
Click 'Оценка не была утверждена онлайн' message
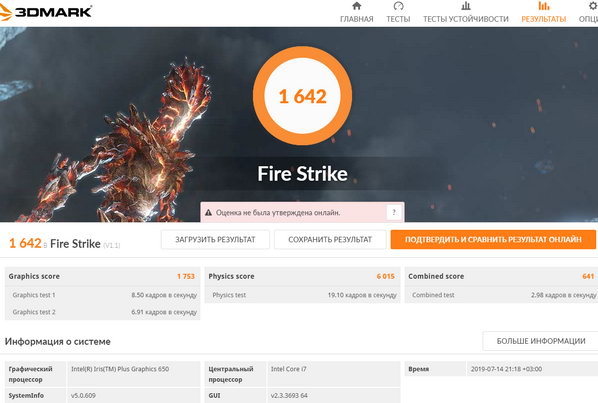[x=278, y=213]
